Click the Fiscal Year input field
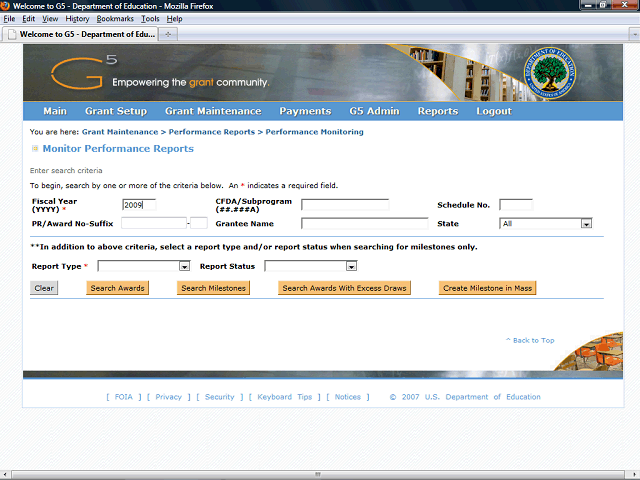This screenshot has height=480, width=640. (x=139, y=205)
